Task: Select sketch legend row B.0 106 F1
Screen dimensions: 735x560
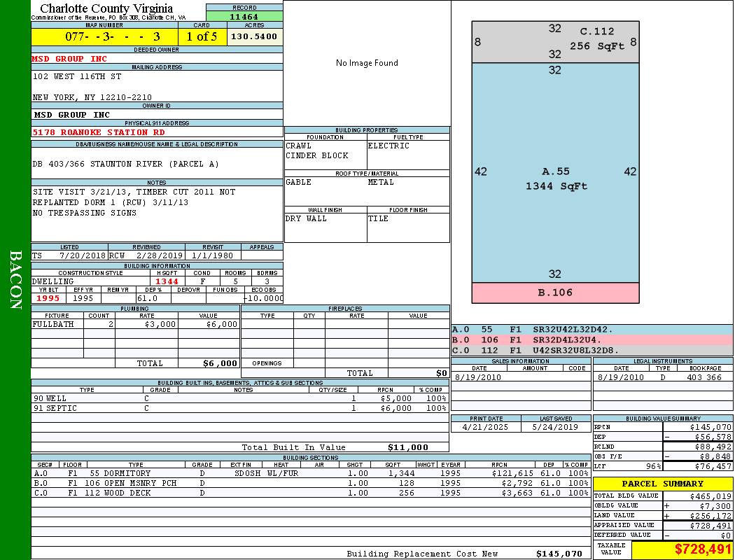Action: 592,340
